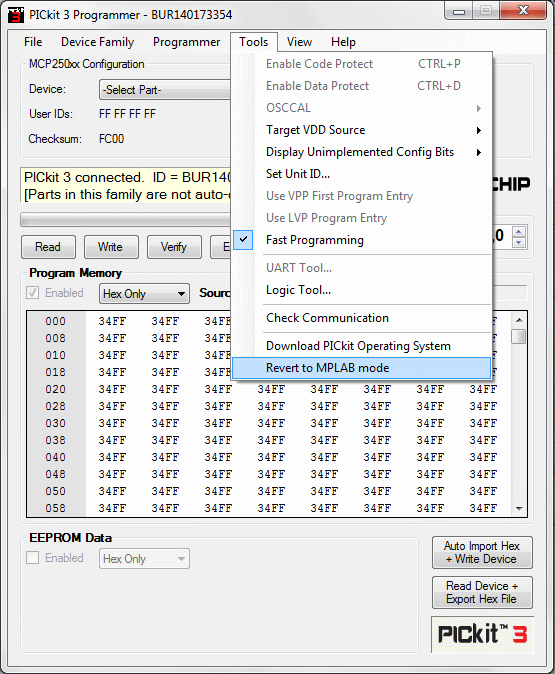Viewport: 555px width, 674px height.
Task: Click the program memory scrollbar thumb
Action: click(x=519, y=336)
